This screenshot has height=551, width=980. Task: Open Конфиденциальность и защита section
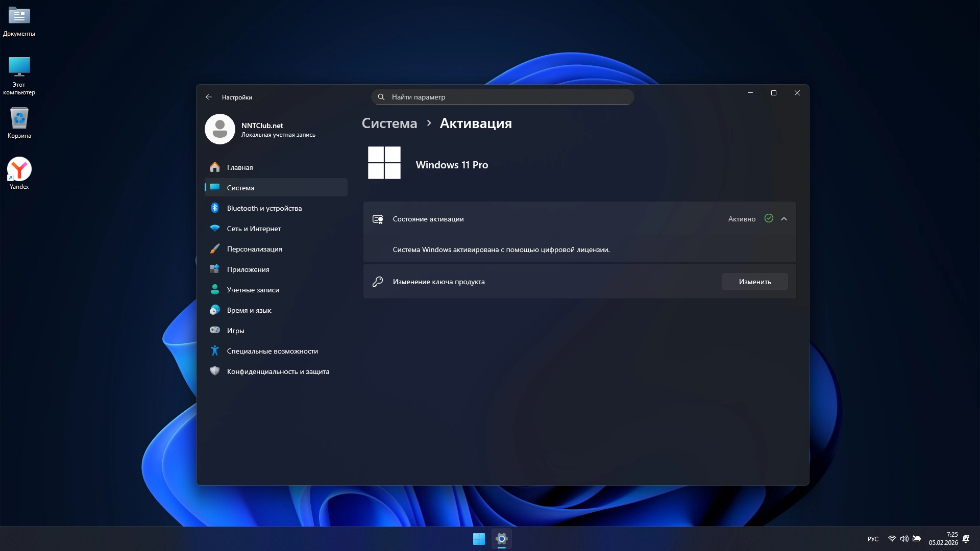coord(278,371)
